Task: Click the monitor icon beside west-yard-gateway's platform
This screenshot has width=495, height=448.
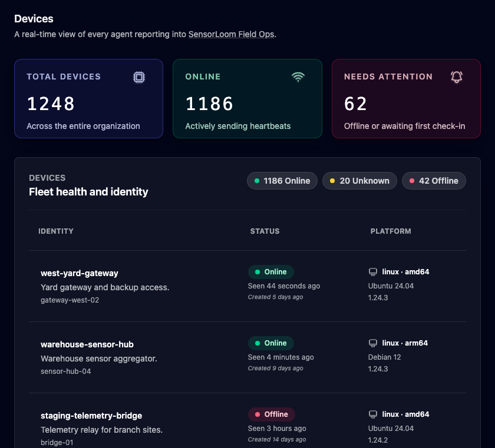Action: pyautogui.click(x=372, y=271)
